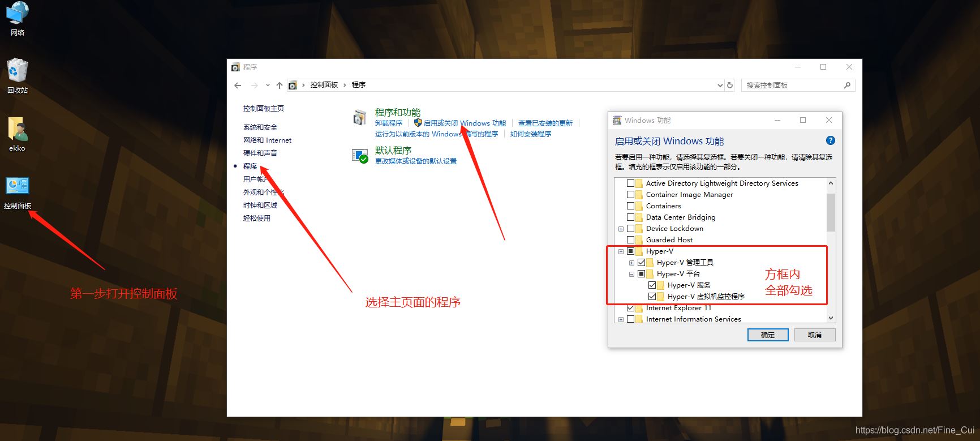
Task: Open the 网络 network desktop icon
Action: [x=17, y=14]
